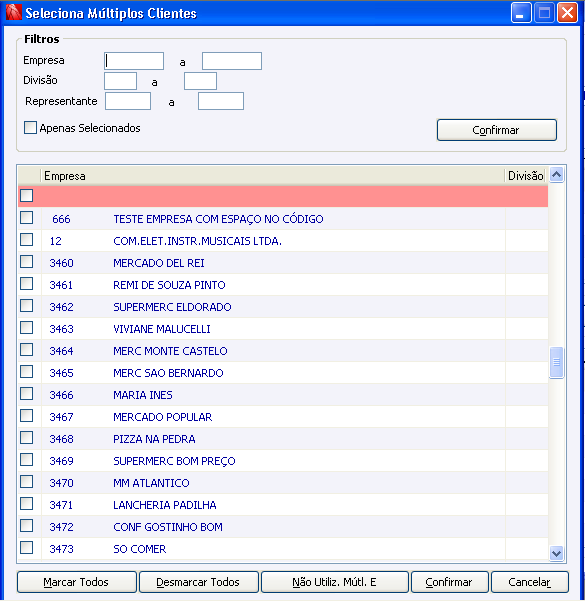Click company code 3461
This screenshot has height=601, width=585.
click(x=61, y=285)
